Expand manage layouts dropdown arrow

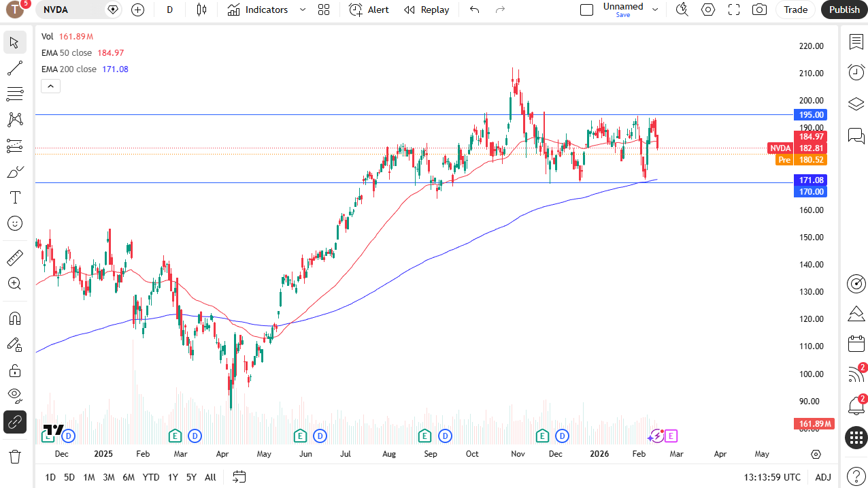coord(655,10)
